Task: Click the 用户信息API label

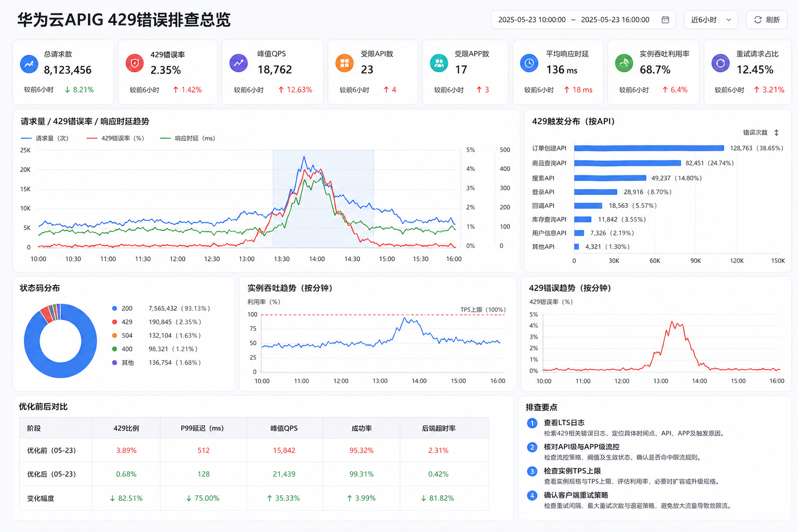Action: tap(549, 233)
